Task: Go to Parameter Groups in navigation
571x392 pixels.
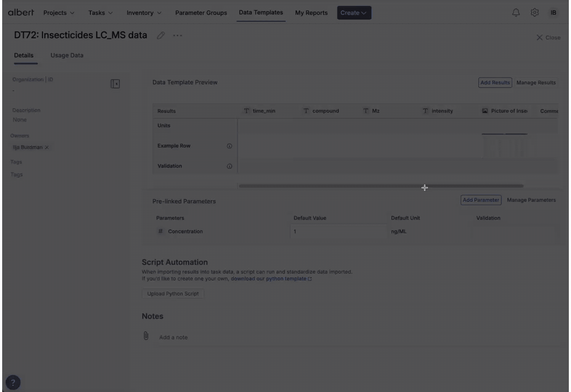Action: (201, 13)
